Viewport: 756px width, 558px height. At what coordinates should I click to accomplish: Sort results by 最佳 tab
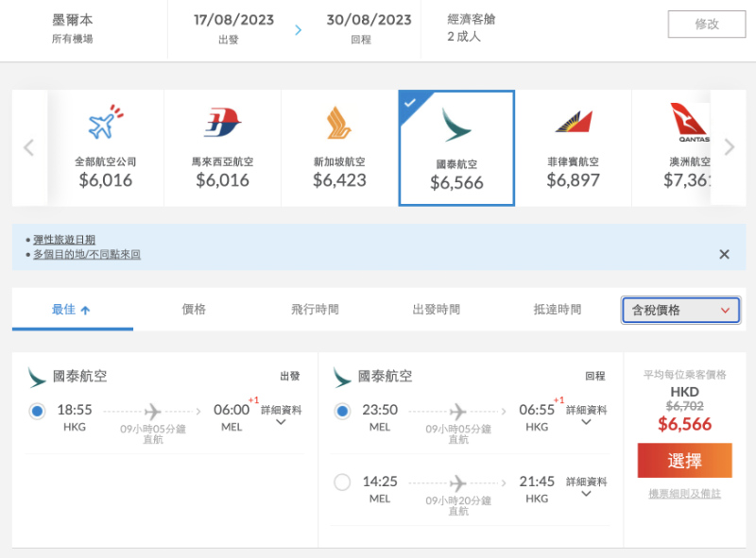coord(73,310)
